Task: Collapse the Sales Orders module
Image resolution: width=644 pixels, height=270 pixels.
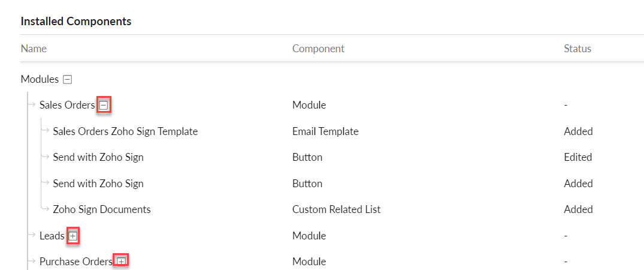Action: coord(104,106)
